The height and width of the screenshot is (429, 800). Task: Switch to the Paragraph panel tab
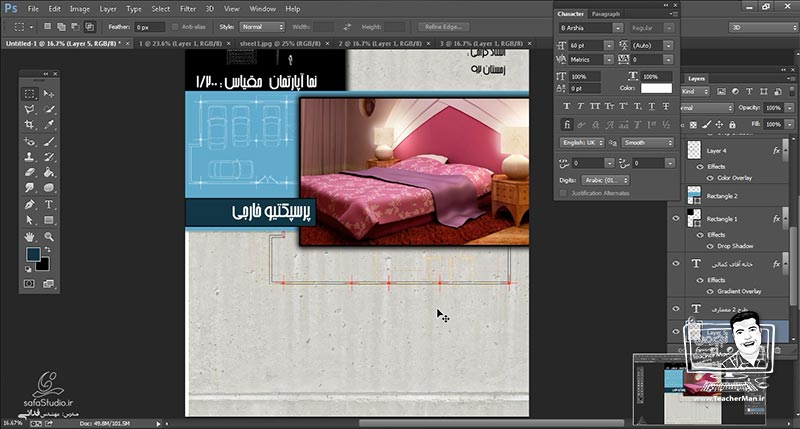point(606,14)
